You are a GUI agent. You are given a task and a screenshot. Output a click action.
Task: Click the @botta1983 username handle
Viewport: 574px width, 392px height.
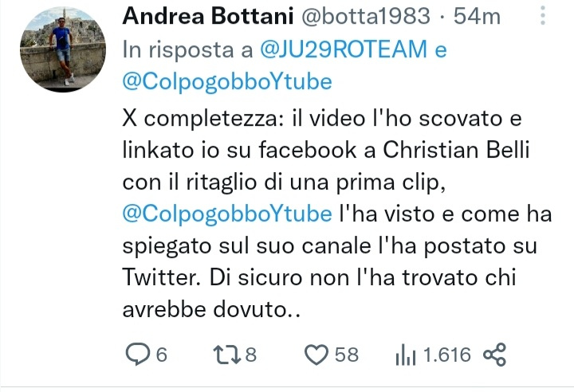coord(365,17)
